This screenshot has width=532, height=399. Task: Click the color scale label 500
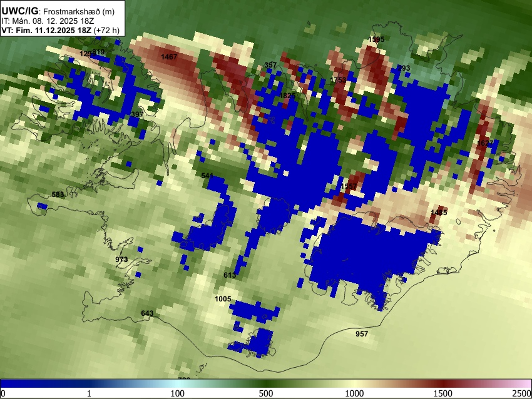point(266,393)
